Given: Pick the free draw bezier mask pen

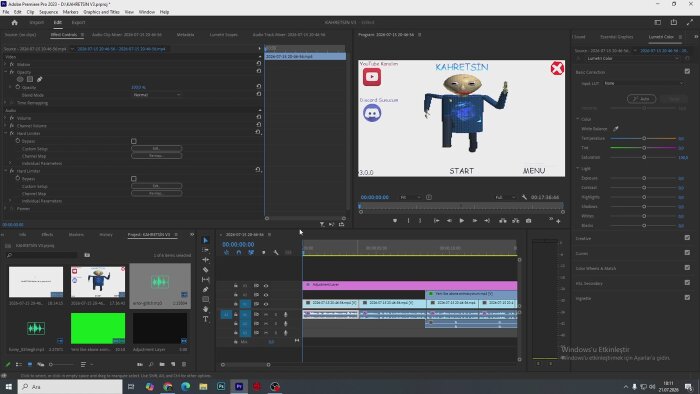Looking at the screenshot, I should coord(39,79).
